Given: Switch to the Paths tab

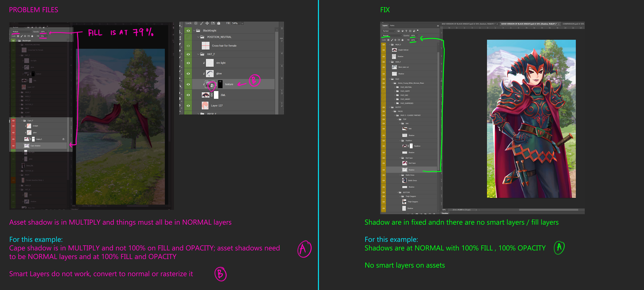Looking at the screenshot, I should click(392, 26).
